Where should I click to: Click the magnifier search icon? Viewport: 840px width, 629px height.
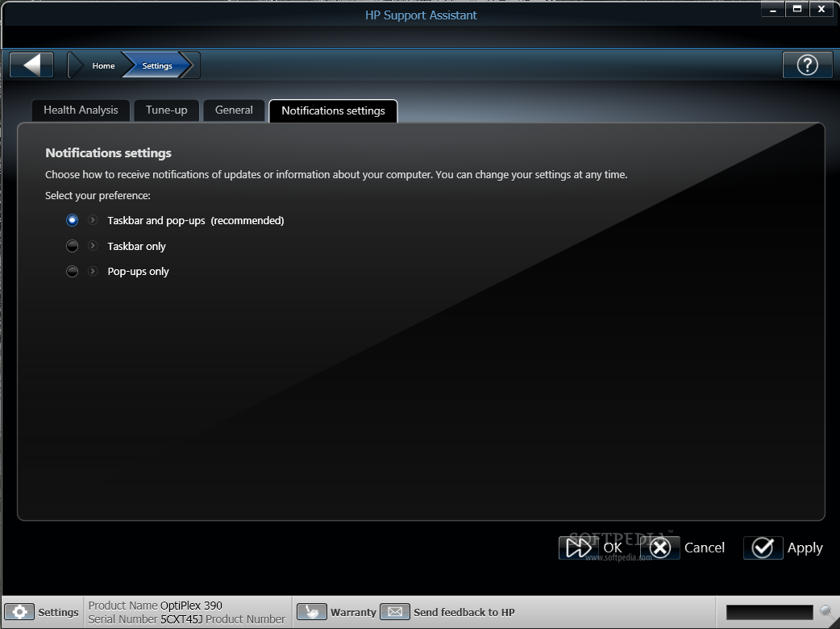point(828,612)
